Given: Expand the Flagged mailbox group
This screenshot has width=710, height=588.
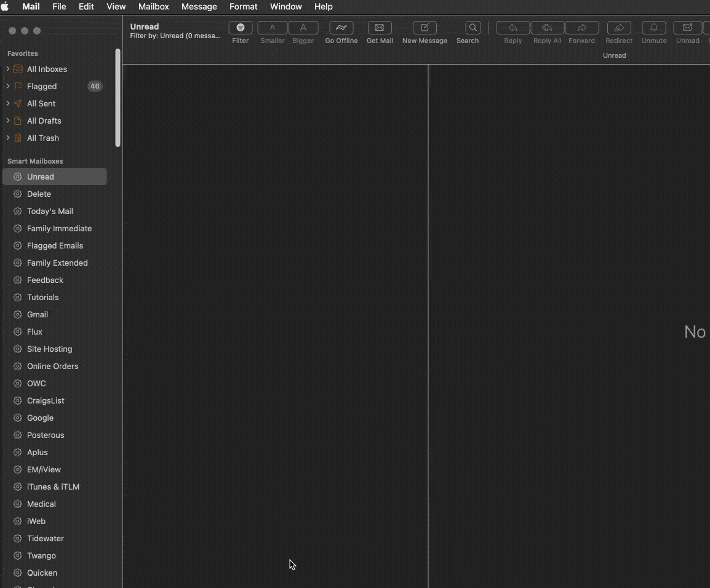Looking at the screenshot, I should (8, 86).
